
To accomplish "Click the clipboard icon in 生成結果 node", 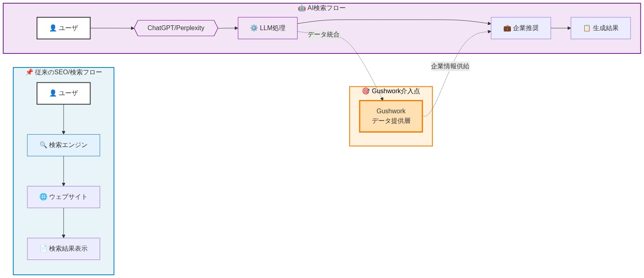I will pyautogui.click(x=587, y=28).
